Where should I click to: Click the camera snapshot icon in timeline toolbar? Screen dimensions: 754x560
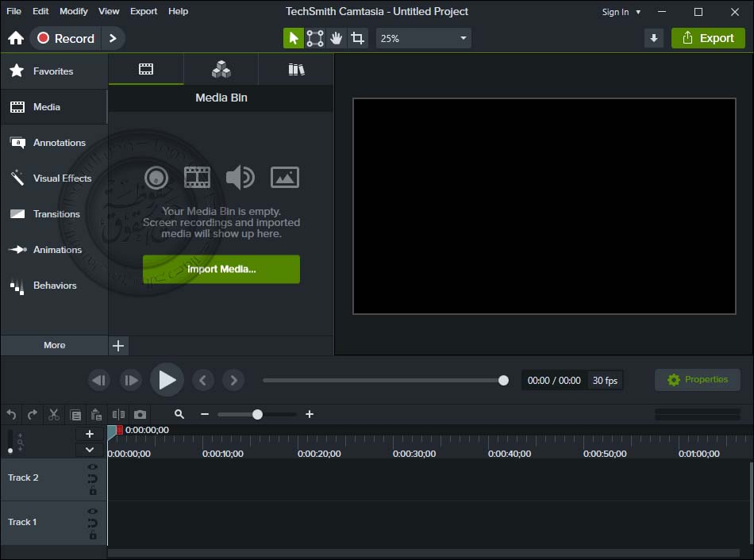[x=140, y=414]
